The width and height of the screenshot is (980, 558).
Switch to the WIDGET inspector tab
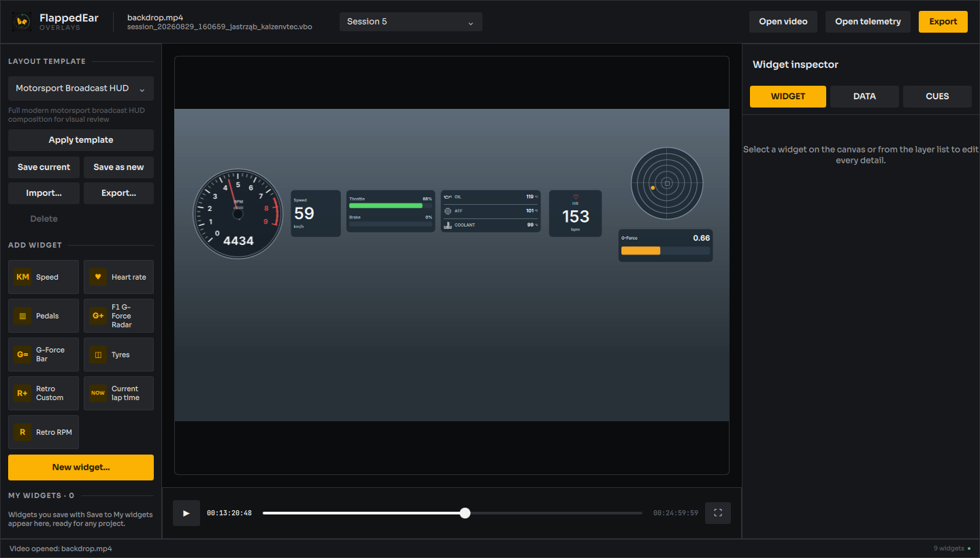(788, 97)
